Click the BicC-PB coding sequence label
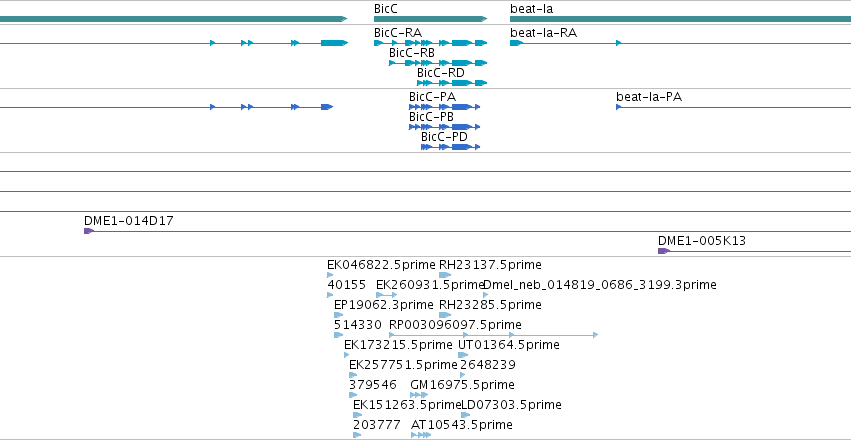The image size is (851, 440). click(x=431, y=117)
